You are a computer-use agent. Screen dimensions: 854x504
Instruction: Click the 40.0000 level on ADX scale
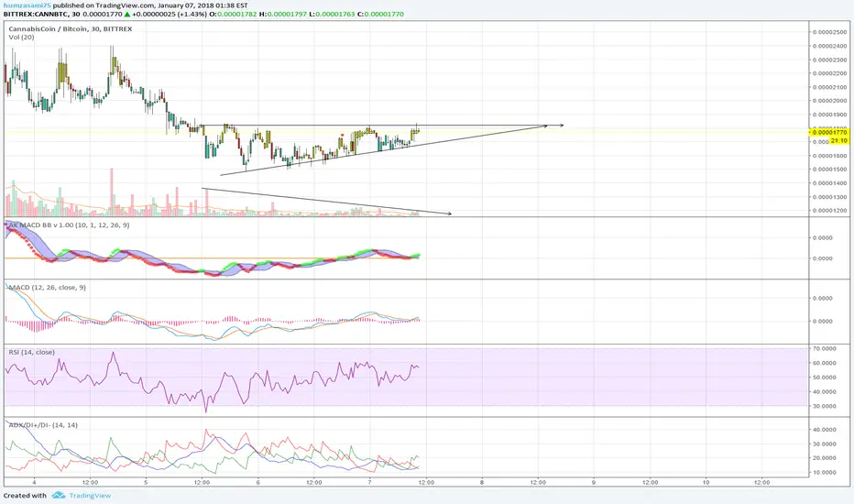[825, 430]
